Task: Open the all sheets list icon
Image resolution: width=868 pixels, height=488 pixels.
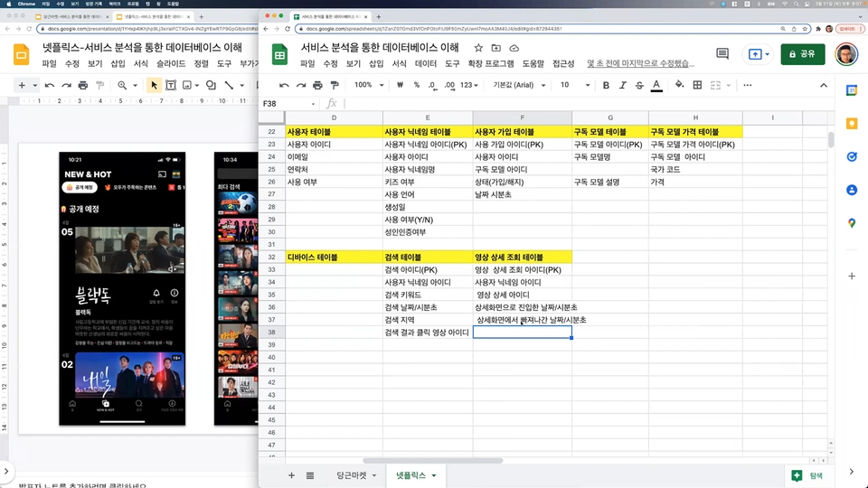Action: coord(310,475)
